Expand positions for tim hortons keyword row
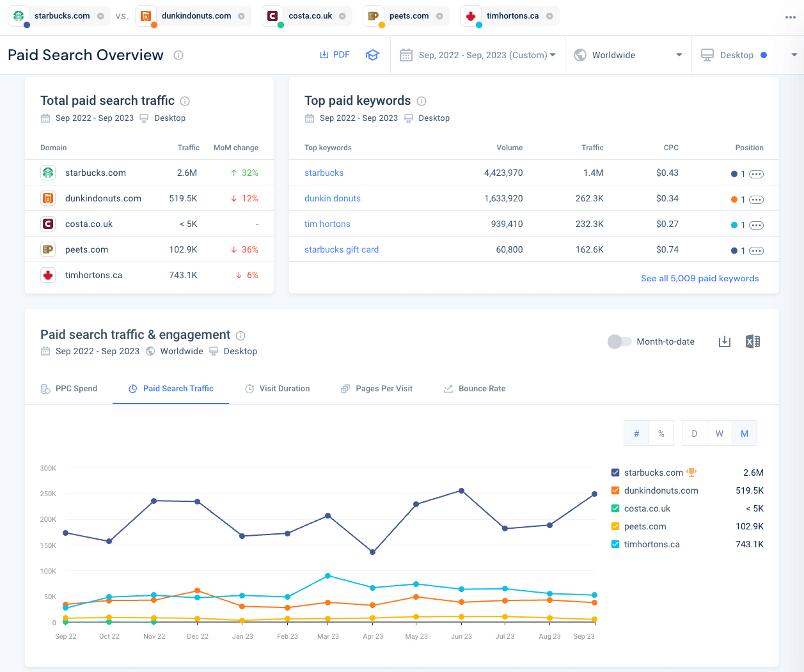804x672 pixels. [x=756, y=225]
